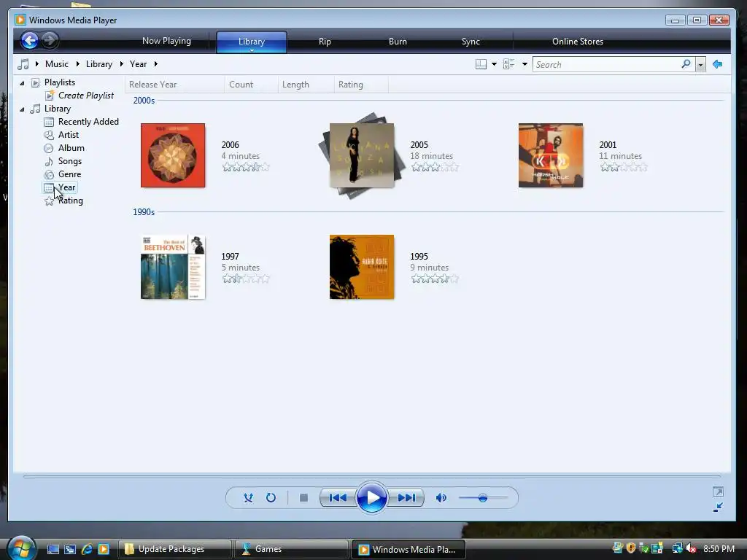Open the Album view
The image size is (747, 560).
click(x=71, y=148)
